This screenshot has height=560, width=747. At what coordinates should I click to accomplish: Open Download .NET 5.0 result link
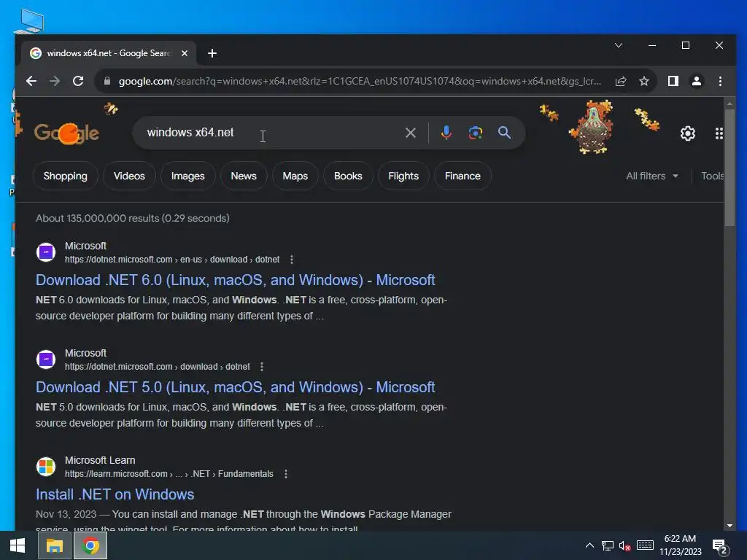pos(236,387)
